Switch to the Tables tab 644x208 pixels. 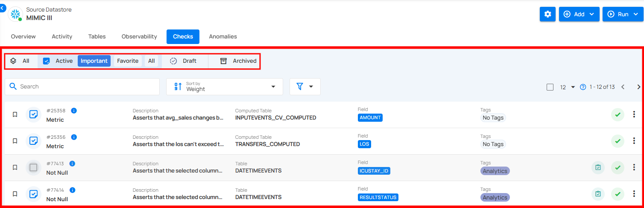(x=97, y=37)
